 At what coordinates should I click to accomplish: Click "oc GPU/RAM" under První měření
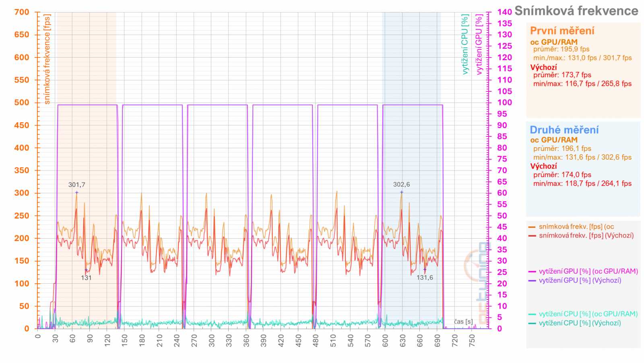(553, 42)
